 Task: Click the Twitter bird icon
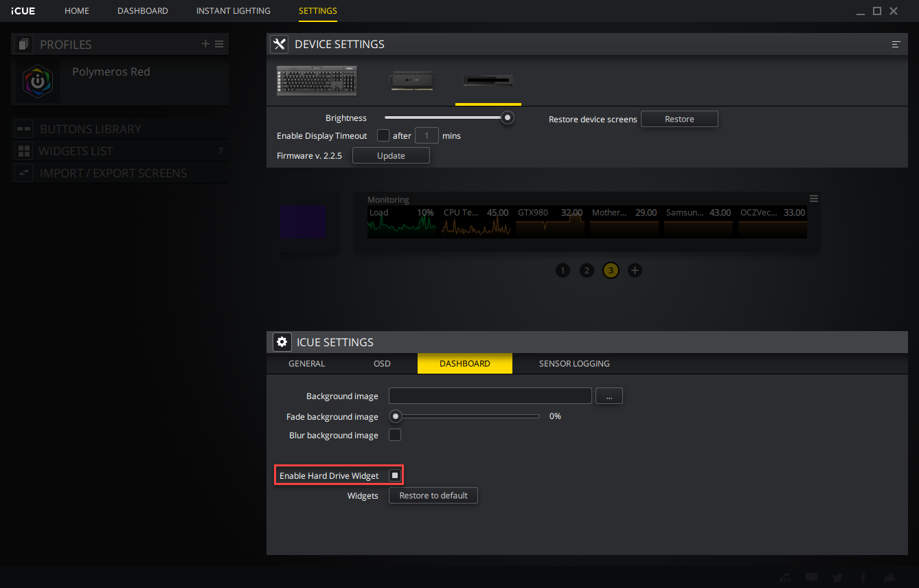(837, 578)
